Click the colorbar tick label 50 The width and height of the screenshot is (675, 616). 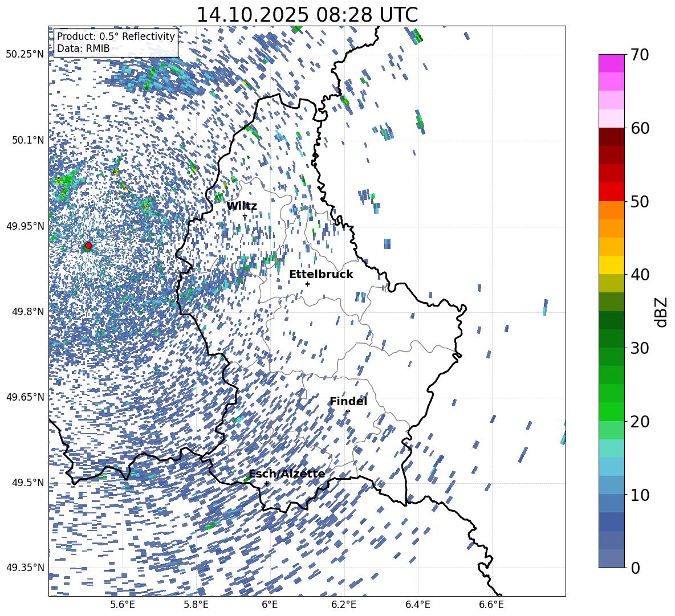[640, 202]
